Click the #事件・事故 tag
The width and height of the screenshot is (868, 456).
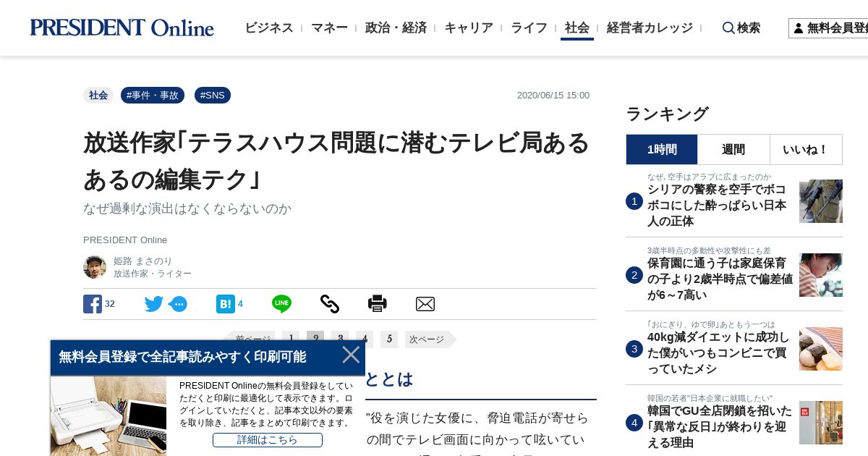click(x=153, y=95)
